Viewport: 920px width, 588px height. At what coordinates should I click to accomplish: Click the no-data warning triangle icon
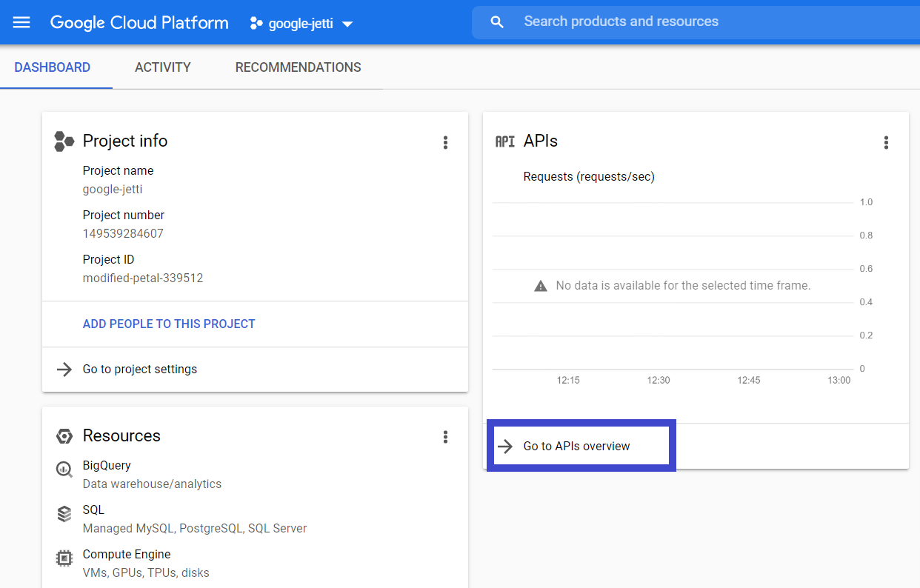pos(541,285)
